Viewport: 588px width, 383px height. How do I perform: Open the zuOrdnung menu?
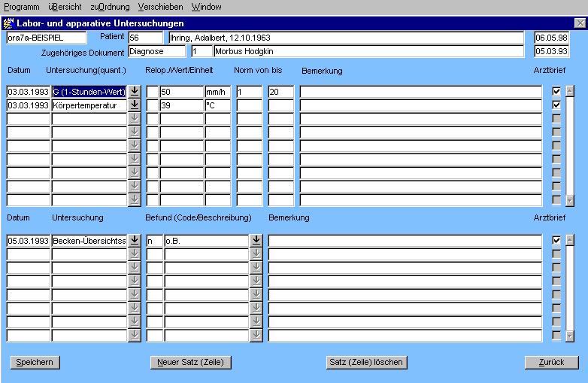(110, 7)
